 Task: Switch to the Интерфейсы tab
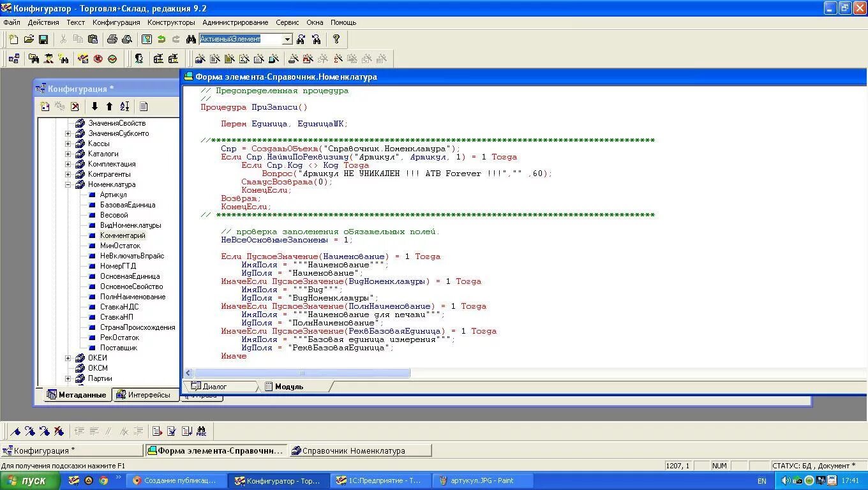147,395
